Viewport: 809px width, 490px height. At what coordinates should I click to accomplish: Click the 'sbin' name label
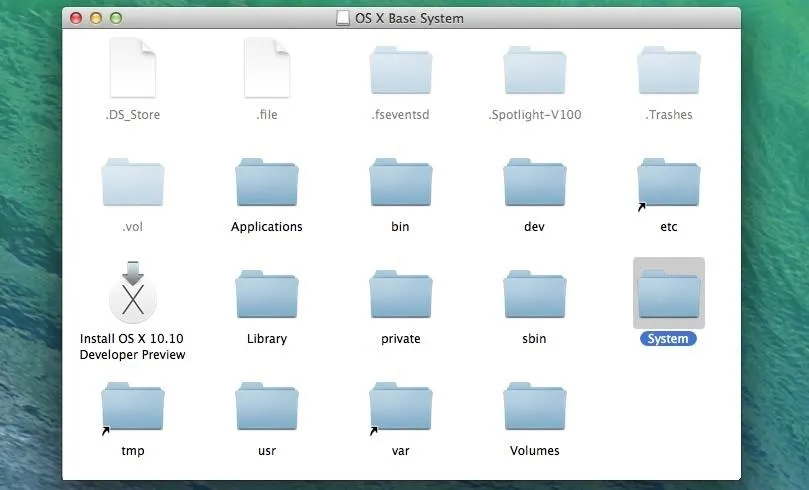(535, 339)
